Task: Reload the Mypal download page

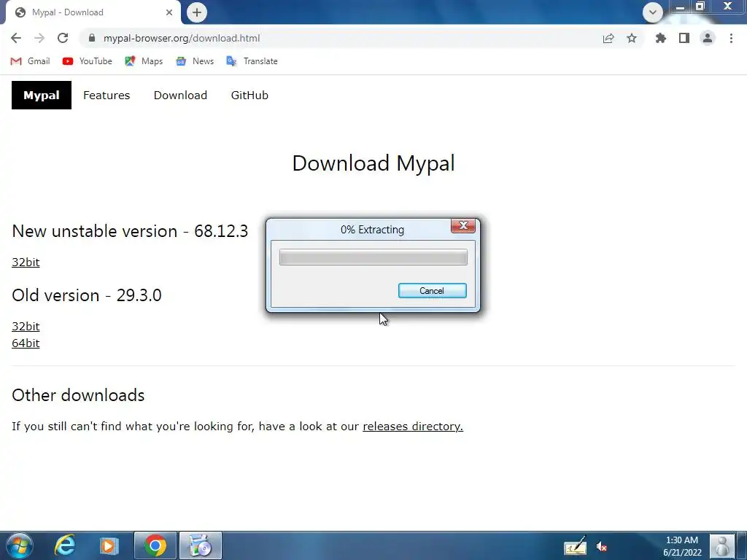Action: (63, 38)
